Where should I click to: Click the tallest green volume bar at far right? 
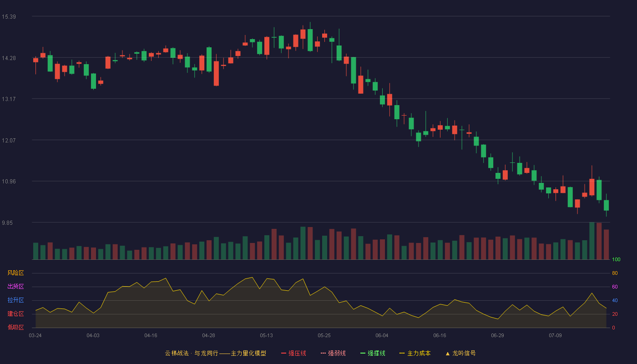[592, 241]
